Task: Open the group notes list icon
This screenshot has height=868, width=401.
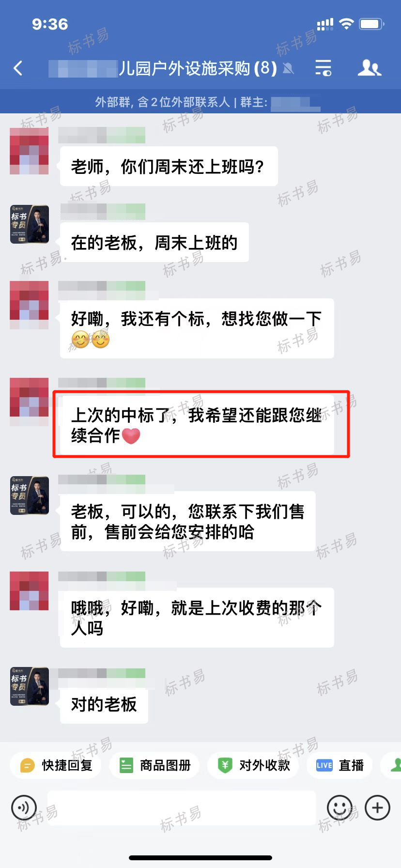Action: [x=323, y=68]
